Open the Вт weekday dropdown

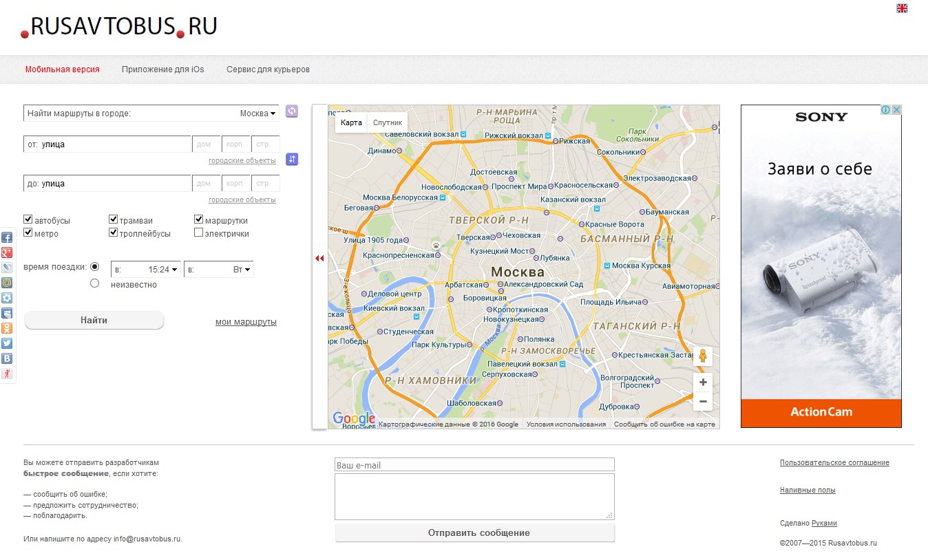219,270
